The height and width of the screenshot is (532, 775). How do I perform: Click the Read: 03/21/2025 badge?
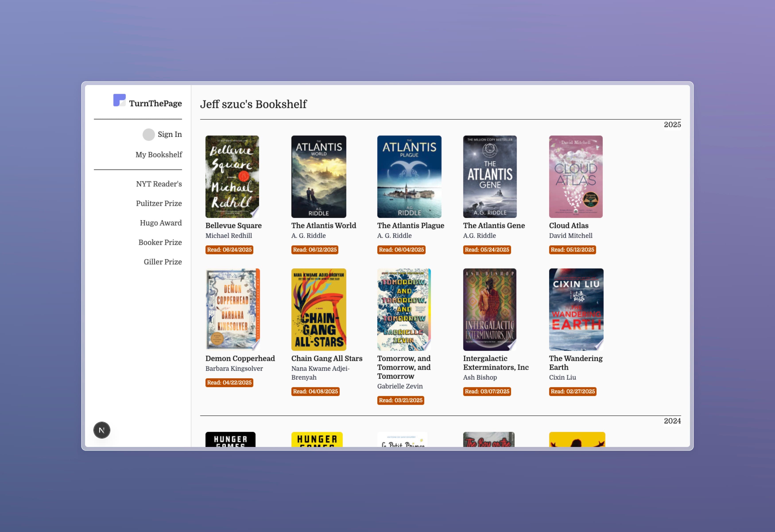pos(401,400)
